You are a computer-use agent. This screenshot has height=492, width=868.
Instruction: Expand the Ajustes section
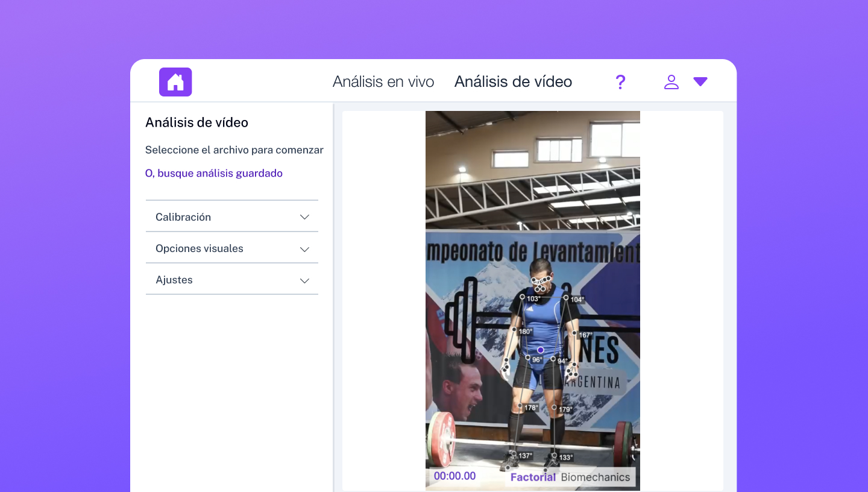(232, 280)
